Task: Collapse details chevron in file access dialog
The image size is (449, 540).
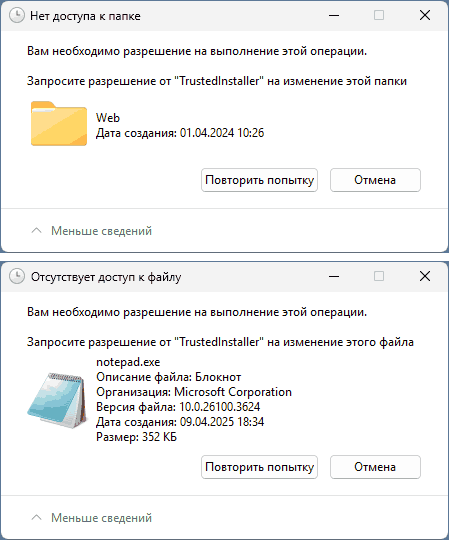Action: [x=36, y=517]
